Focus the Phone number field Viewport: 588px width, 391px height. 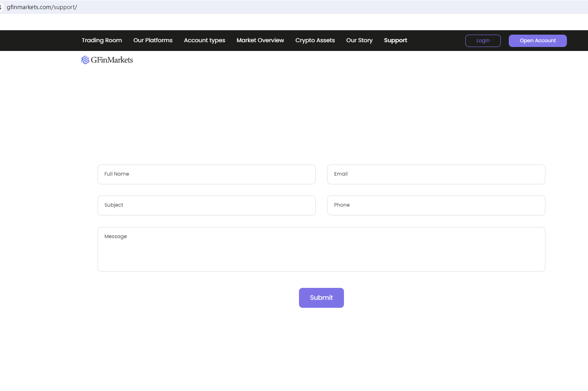coord(436,205)
